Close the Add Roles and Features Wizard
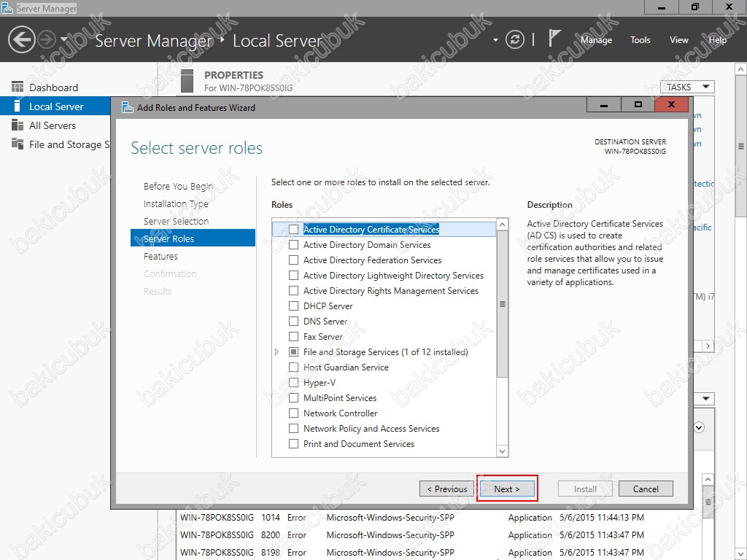747x560 pixels. click(671, 105)
